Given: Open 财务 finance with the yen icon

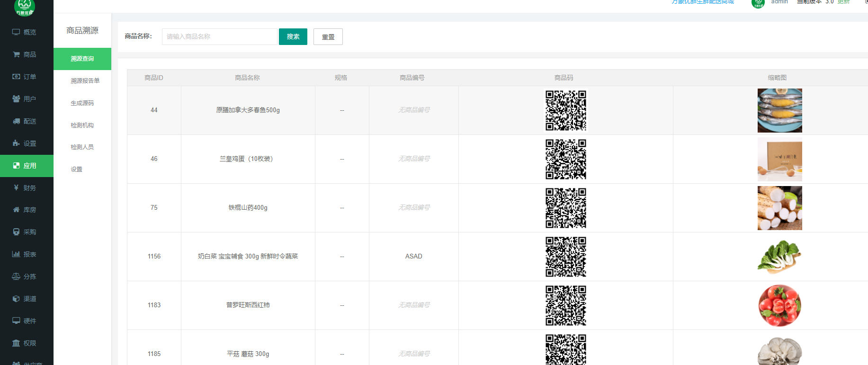Looking at the screenshot, I should 27,188.
